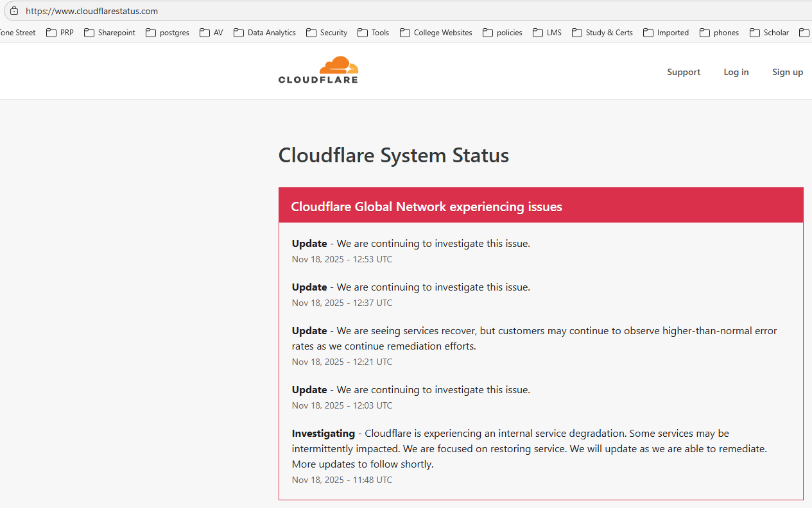Click the Cloudflare System Status heading
The image size is (812, 508).
click(393, 155)
